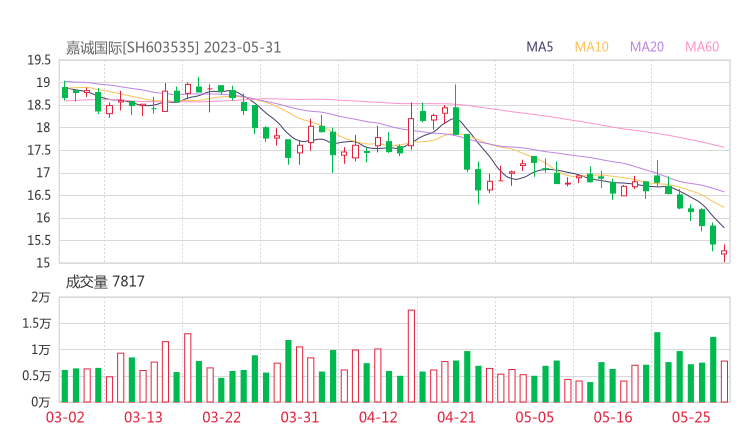This screenshot has width=740, height=440.
Task: Click the 成交量 7817 volume label
Action: coord(105,282)
